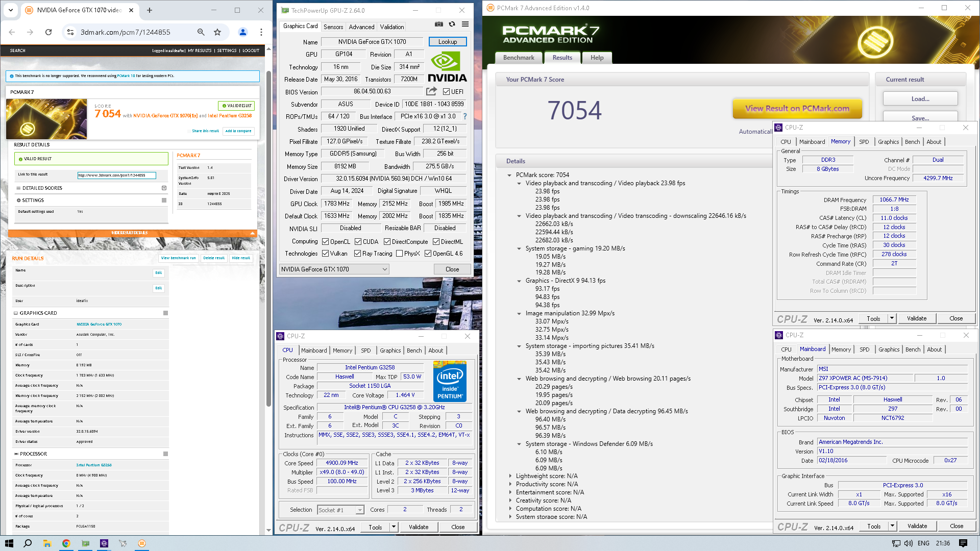Image resolution: width=980 pixels, height=551 pixels.
Task: Expand Detailed Scores section on 3dmark
Action: (x=164, y=188)
